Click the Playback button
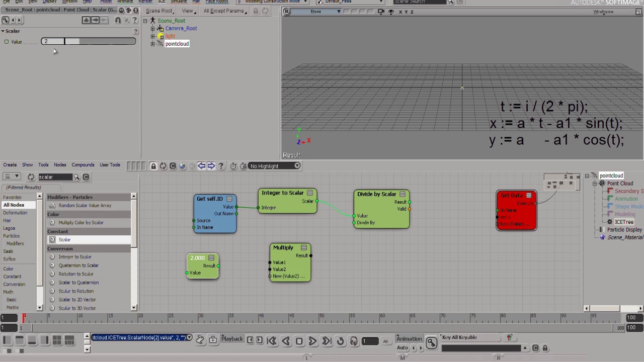644x362 pixels. pyautogui.click(x=232, y=339)
